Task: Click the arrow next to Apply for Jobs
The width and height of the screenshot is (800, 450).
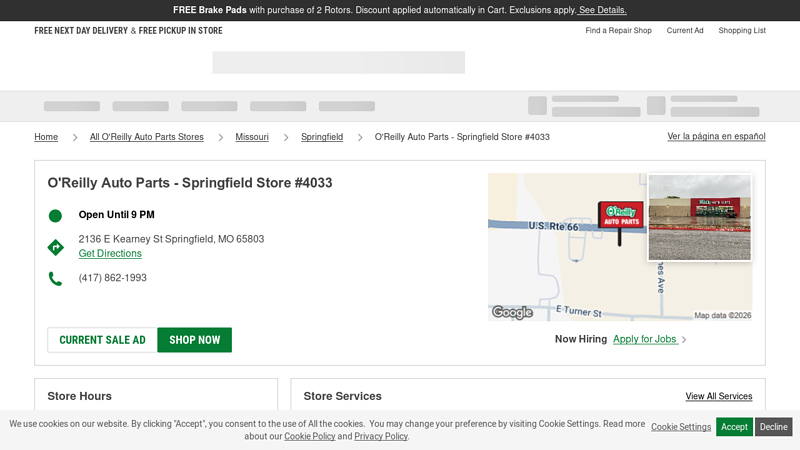Action: (x=684, y=340)
